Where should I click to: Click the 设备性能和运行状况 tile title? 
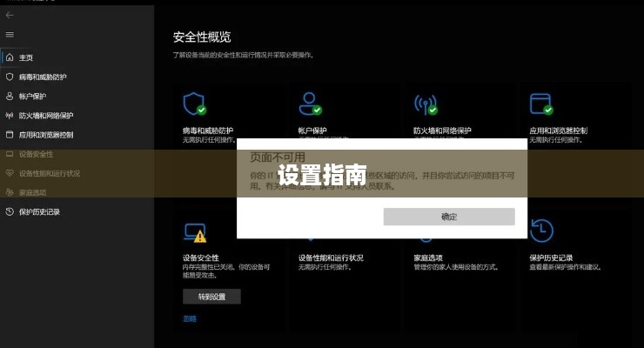331,258
